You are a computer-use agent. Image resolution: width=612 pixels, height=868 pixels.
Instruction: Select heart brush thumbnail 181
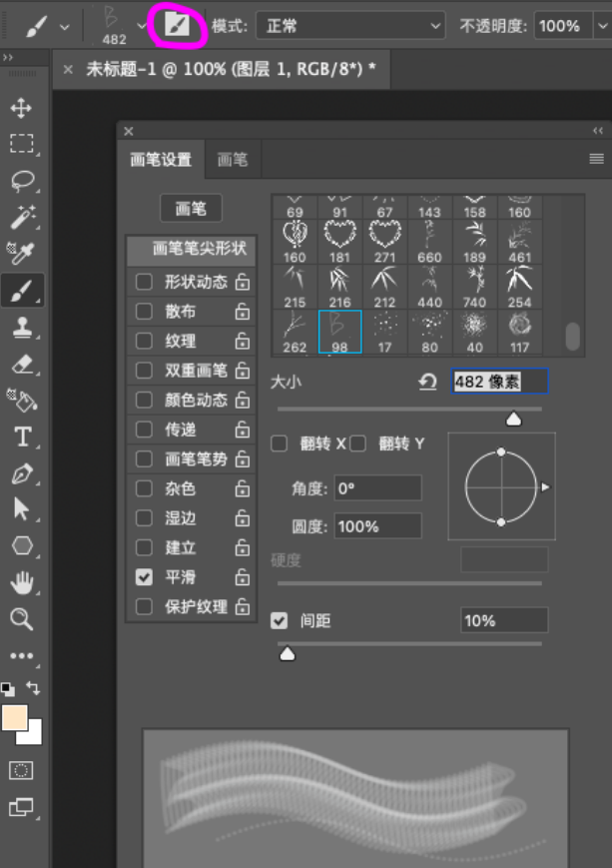339,242
